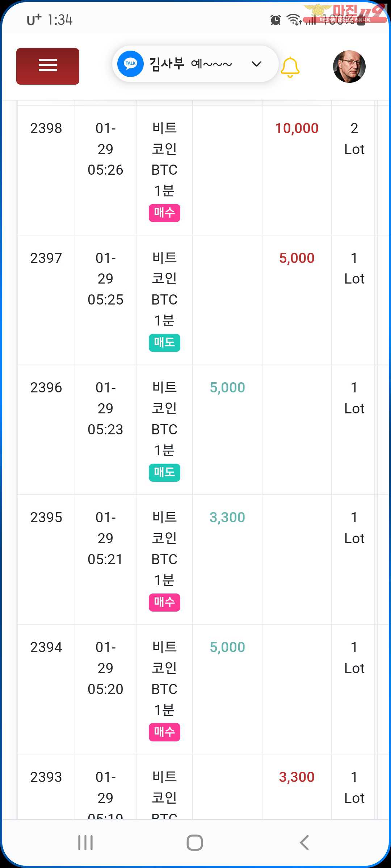Select order number 2393
This screenshot has height=868, width=391.
tap(46, 777)
